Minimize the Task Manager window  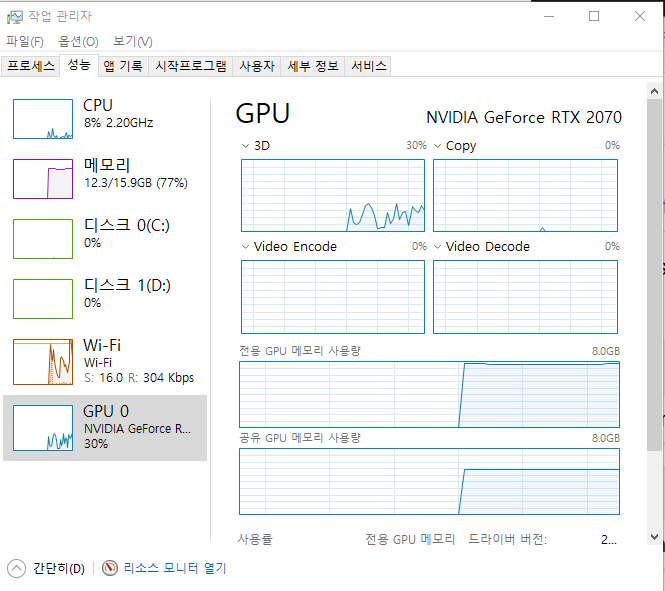tap(549, 17)
